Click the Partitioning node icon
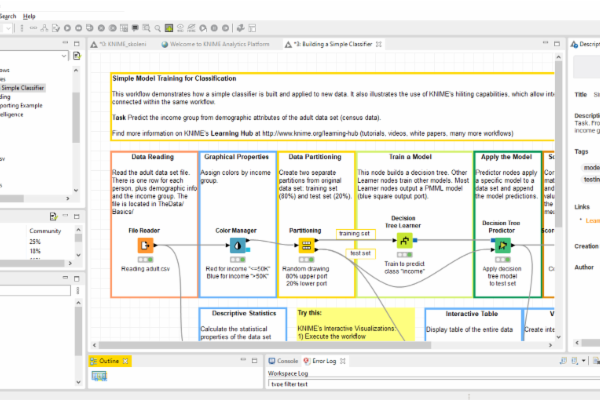This screenshot has width=600, height=400. 305,246
